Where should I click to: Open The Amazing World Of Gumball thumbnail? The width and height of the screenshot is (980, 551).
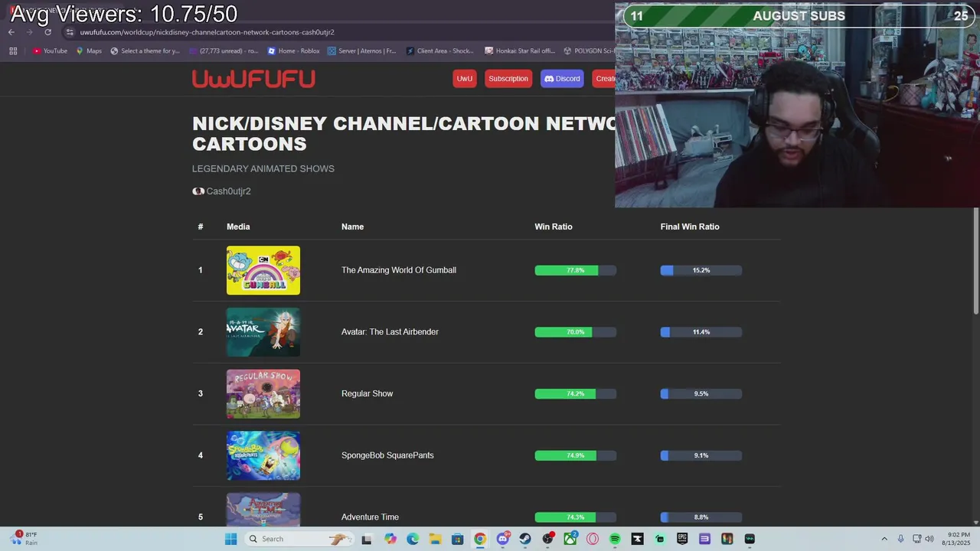(x=263, y=270)
